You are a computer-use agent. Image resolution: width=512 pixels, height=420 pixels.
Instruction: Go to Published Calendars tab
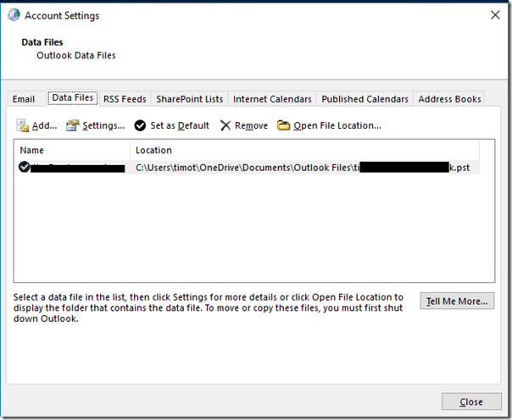tap(365, 99)
